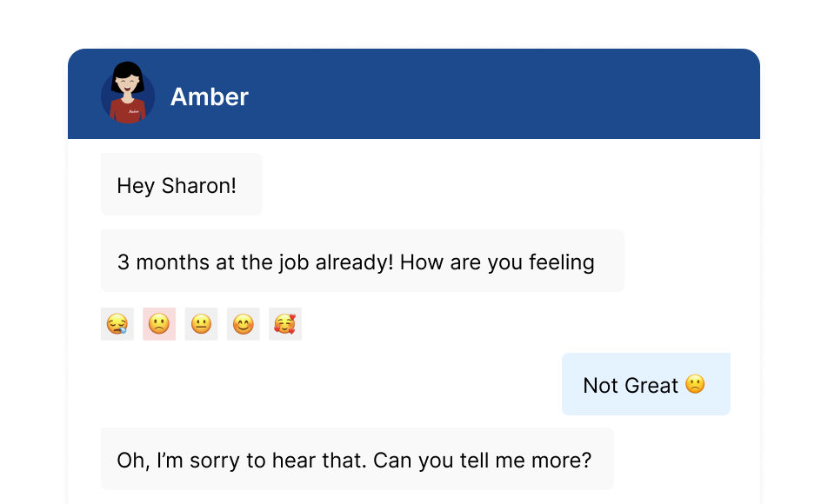The image size is (828, 504).
Task: Click empty white chat area beside Not Great
Action: [327, 384]
